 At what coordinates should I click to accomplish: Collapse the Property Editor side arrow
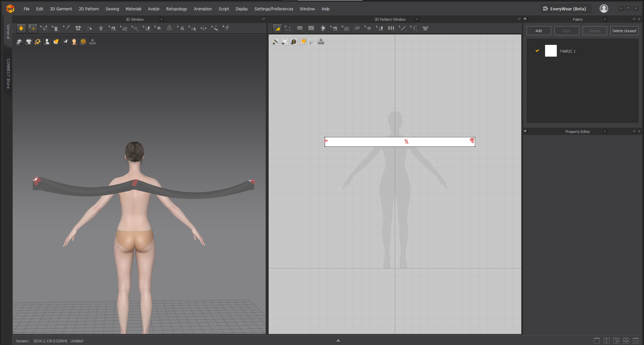525,131
